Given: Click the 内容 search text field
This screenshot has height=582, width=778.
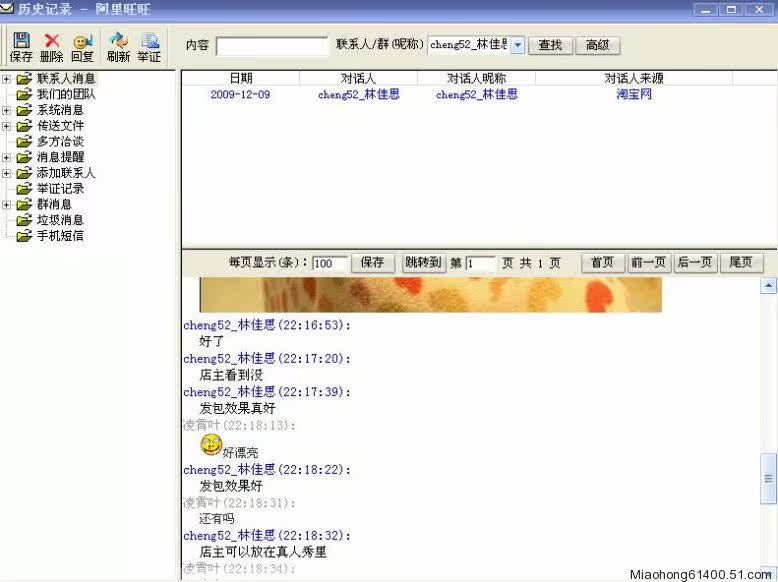Looking at the screenshot, I should [272, 46].
